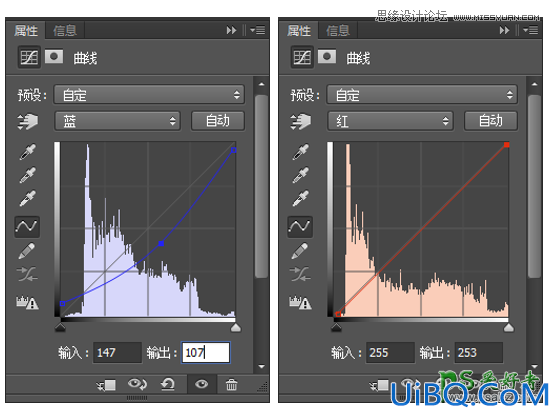The width and height of the screenshot is (550, 409).
Task: Select top-right endpoint of blue curve
Action: coord(234,150)
